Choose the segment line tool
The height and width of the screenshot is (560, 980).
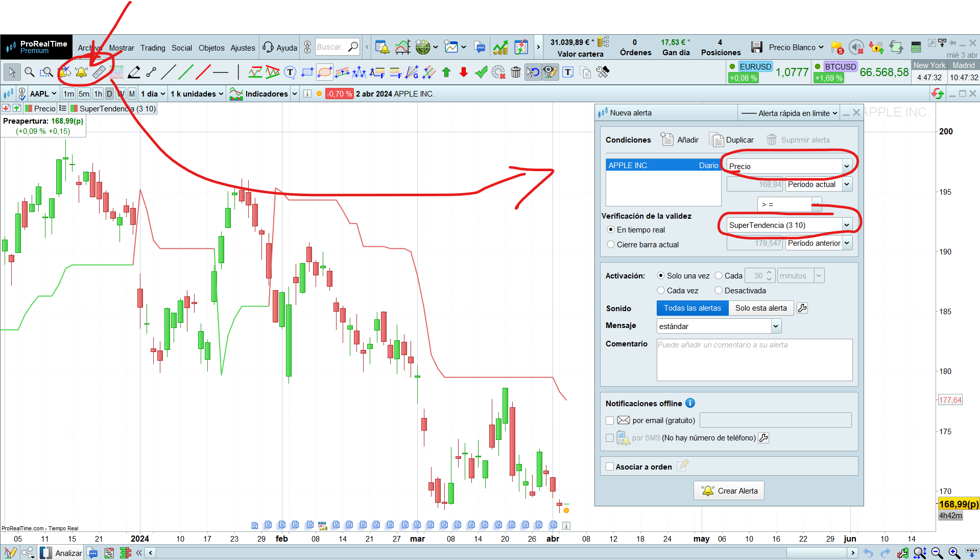(151, 72)
